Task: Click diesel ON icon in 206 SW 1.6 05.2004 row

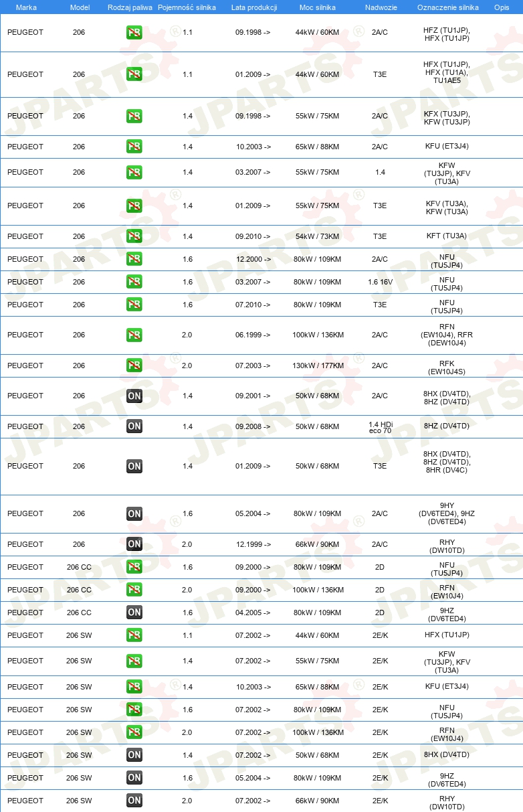Action: pyautogui.click(x=134, y=778)
